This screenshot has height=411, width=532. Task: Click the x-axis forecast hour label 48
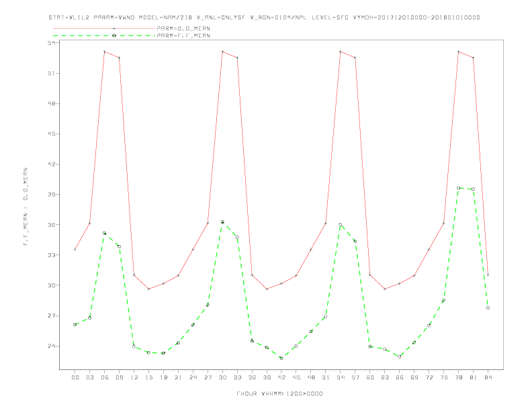coord(311,377)
